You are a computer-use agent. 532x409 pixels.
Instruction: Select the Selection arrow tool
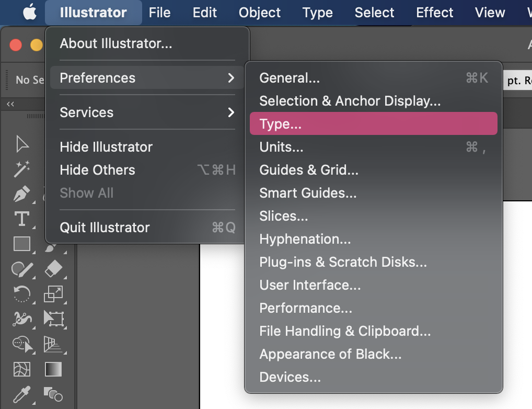22,144
